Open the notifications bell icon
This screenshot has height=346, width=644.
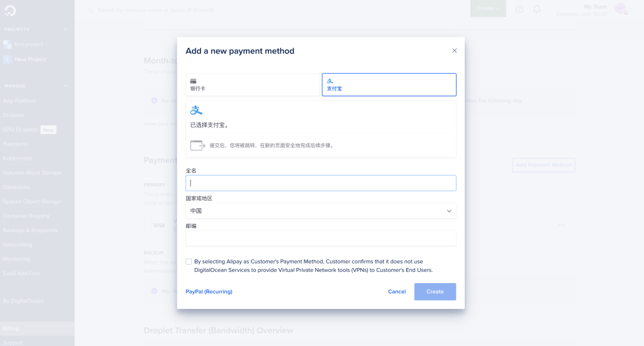pos(537,9)
